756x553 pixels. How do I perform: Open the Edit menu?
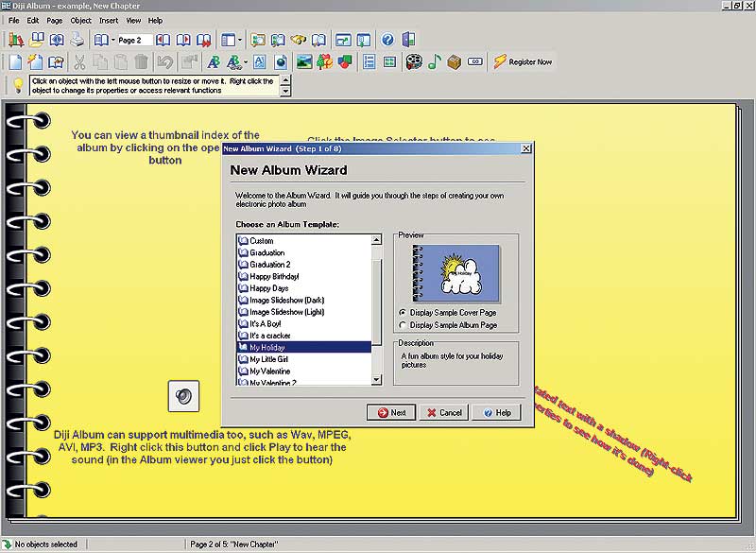(x=33, y=20)
